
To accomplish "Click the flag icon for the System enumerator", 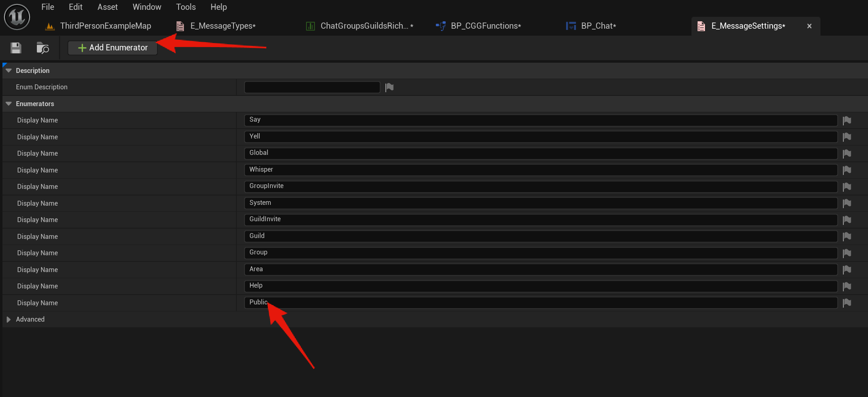I will click(847, 203).
